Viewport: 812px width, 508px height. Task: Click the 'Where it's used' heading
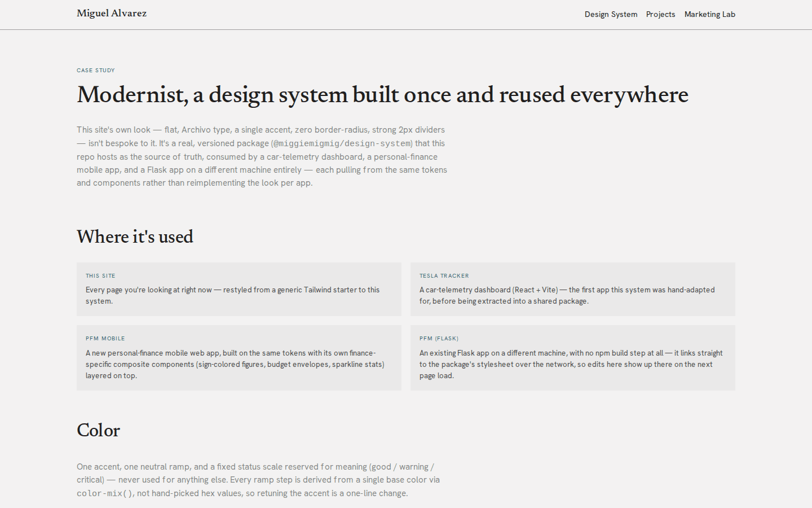coord(135,237)
